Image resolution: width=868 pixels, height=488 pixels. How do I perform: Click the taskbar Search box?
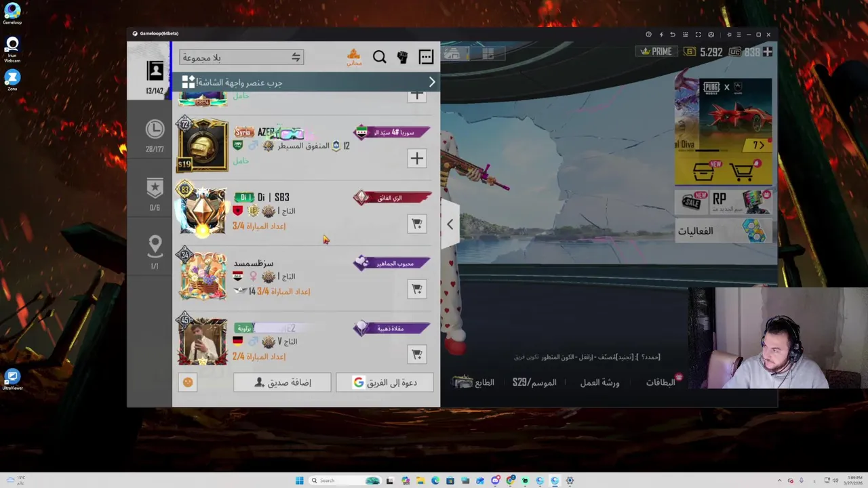tap(345, 481)
